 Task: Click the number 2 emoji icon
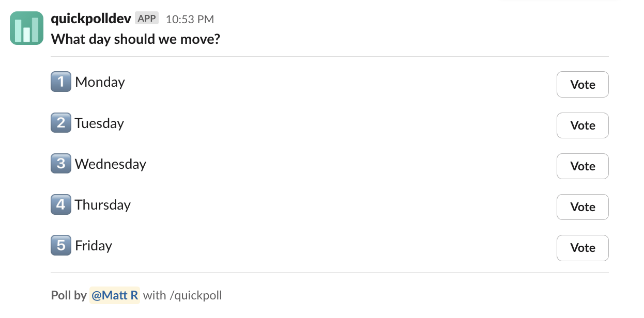[x=60, y=123]
